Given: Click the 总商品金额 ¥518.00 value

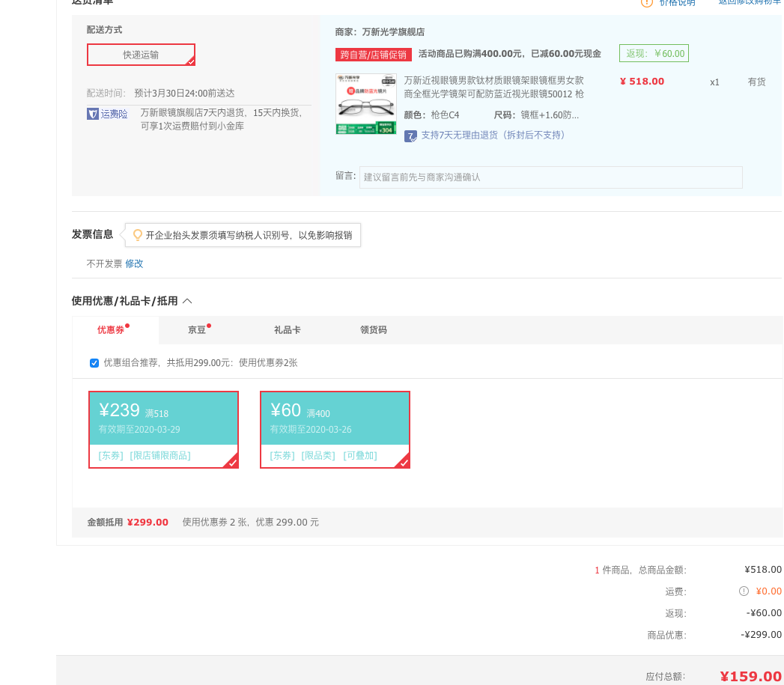Looking at the screenshot, I should [x=763, y=570].
